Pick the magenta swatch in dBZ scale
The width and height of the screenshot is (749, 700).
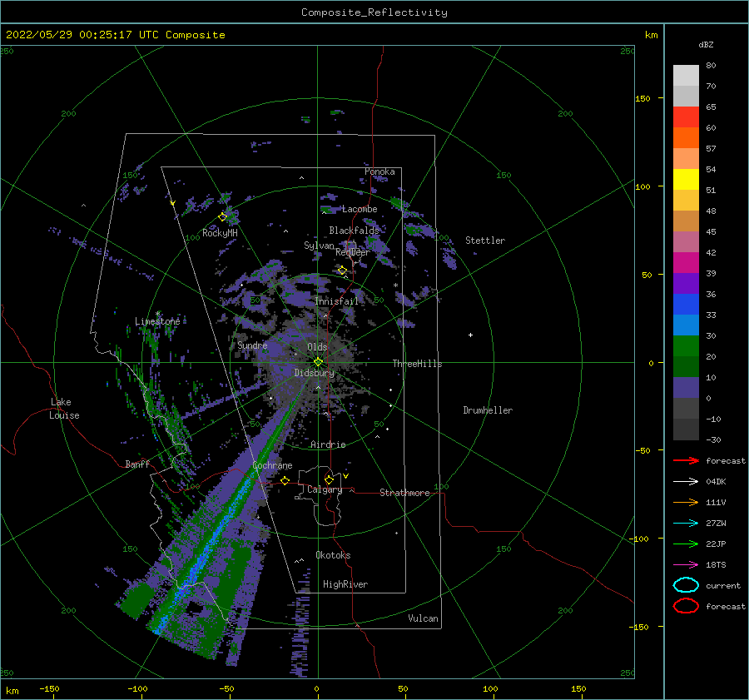pos(686,263)
